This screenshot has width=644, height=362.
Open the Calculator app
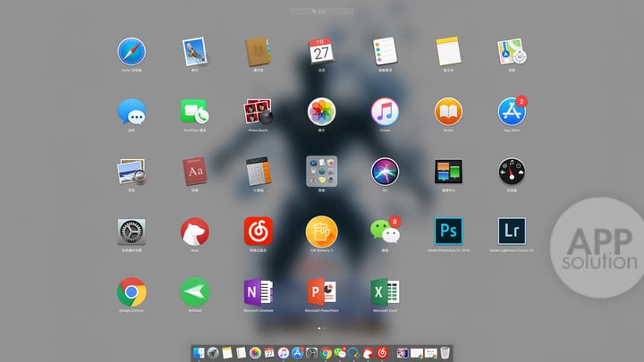point(258,172)
